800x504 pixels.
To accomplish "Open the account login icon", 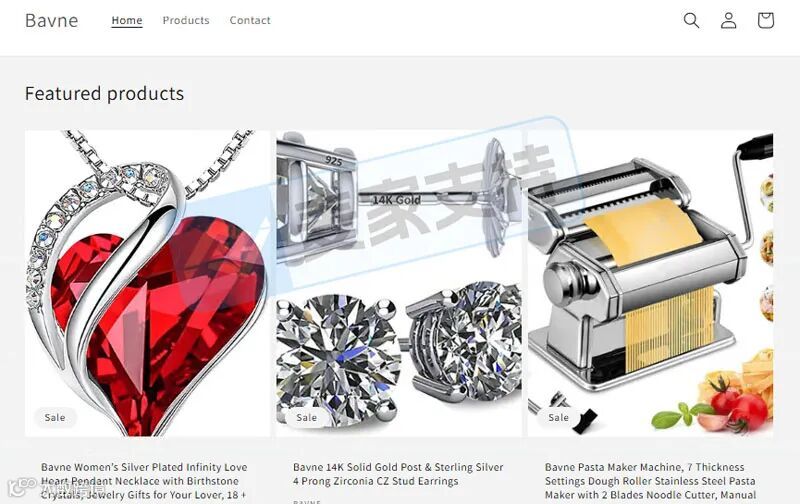I will pos(729,20).
